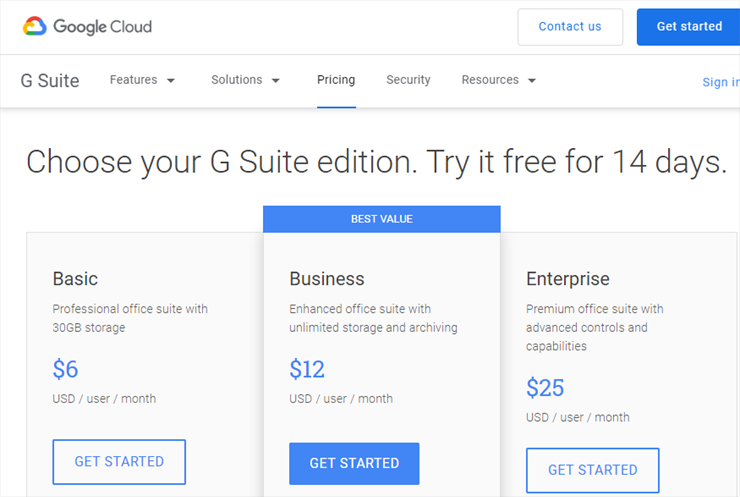Click the Sign in link
The height and width of the screenshot is (497, 740).
(721, 82)
